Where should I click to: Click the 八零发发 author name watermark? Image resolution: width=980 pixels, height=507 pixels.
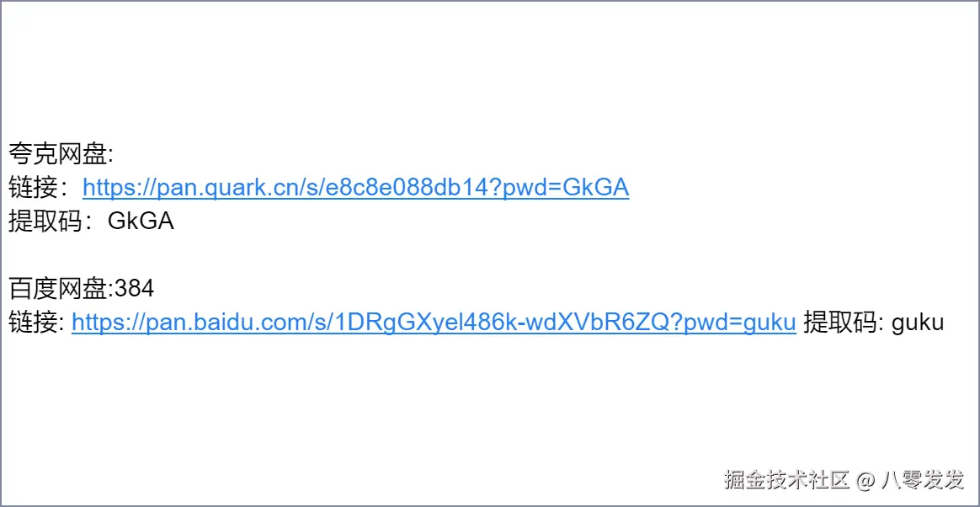tap(923, 480)
